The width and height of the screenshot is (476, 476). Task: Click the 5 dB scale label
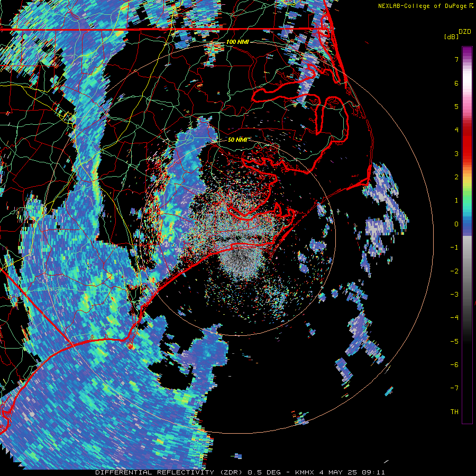point(456,106)
